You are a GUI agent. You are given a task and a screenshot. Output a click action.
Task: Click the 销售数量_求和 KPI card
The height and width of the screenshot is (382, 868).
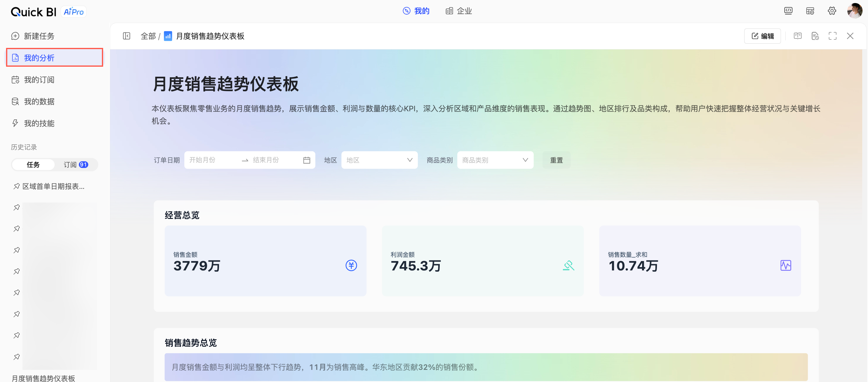coord(700,261)
